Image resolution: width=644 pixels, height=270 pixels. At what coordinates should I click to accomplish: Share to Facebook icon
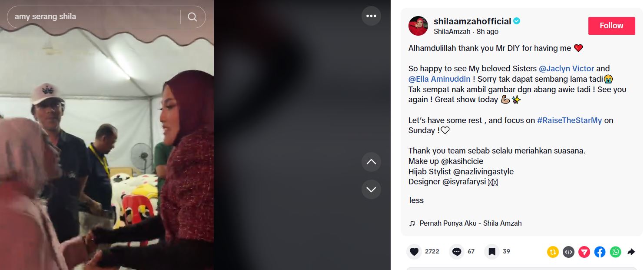600,252
